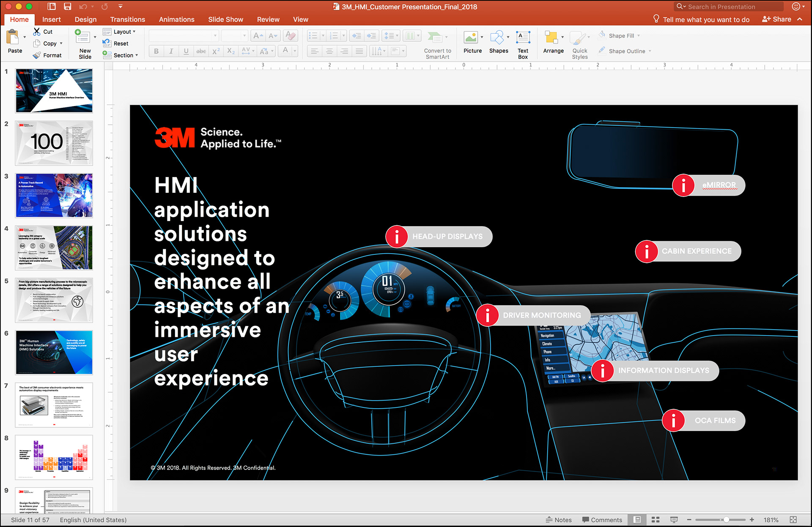Justify text alignment
This screenshot has height=527, width=812.
click(x=359, y=51)
